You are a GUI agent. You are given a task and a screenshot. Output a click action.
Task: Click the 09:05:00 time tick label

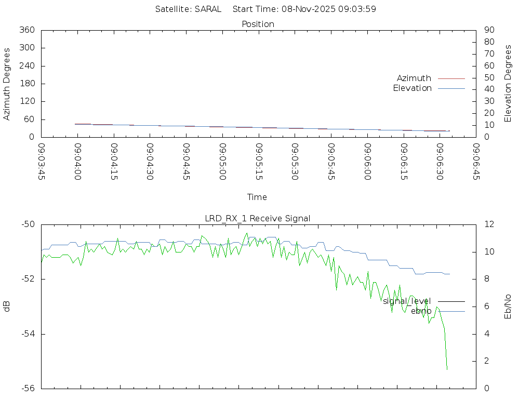point(222,162)
